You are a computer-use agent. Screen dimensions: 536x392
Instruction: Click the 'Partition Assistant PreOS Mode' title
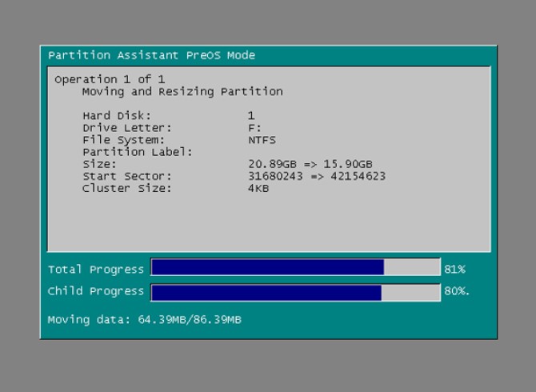click(152, 55)
